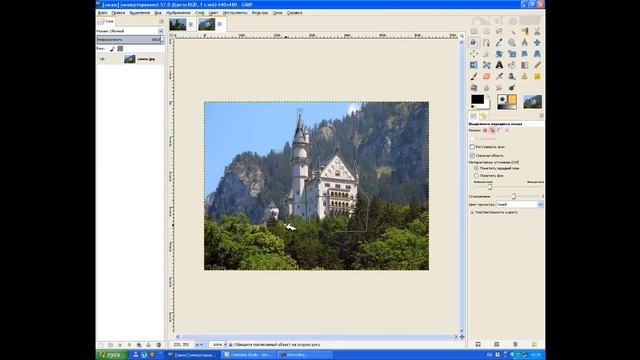Select the Perspective tool
Viewport: 640px width, 360px height.
[x=537, y=53]
